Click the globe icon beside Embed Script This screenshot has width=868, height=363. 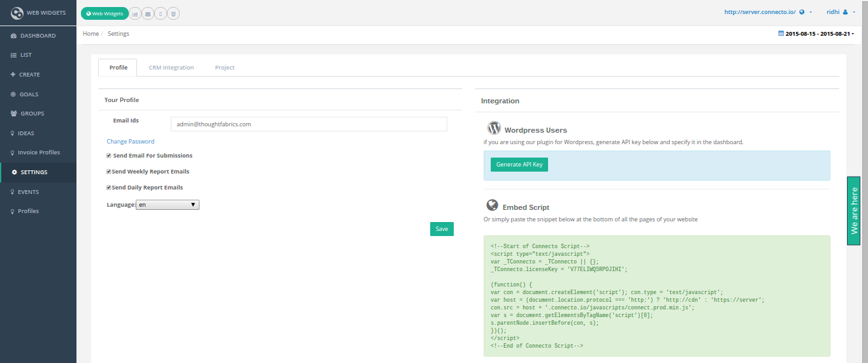tap(492, 205)
